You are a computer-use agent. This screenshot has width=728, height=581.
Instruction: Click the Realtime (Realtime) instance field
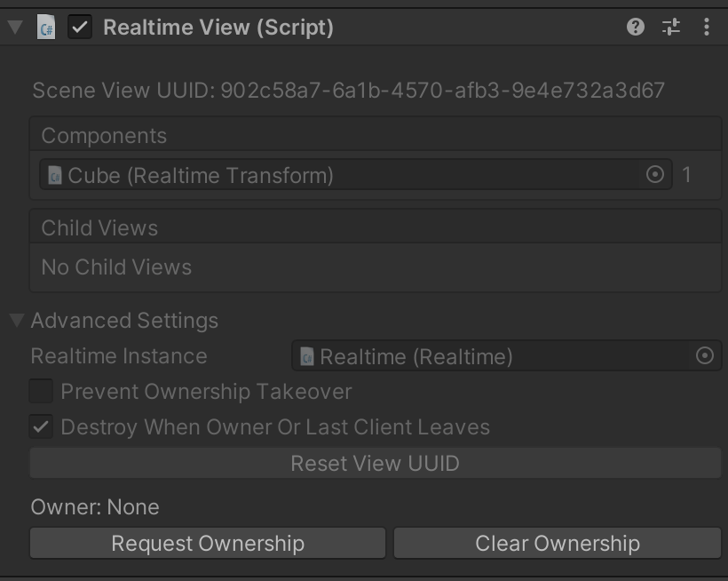click(497, 356)
